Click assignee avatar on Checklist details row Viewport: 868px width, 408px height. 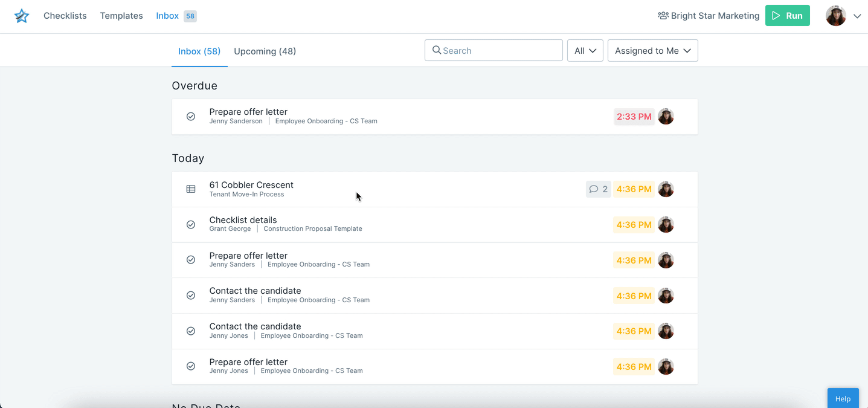[x=666, y=225]
